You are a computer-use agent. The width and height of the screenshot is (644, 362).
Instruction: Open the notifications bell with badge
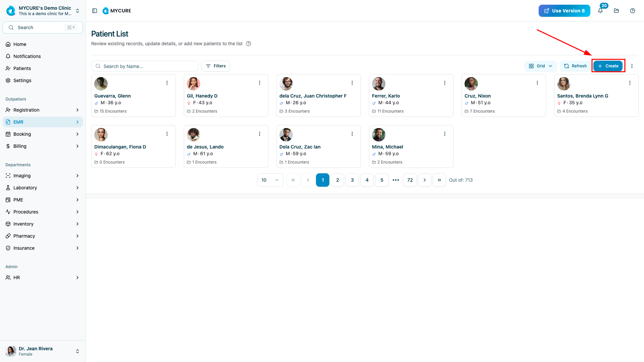tap(600, 11)
